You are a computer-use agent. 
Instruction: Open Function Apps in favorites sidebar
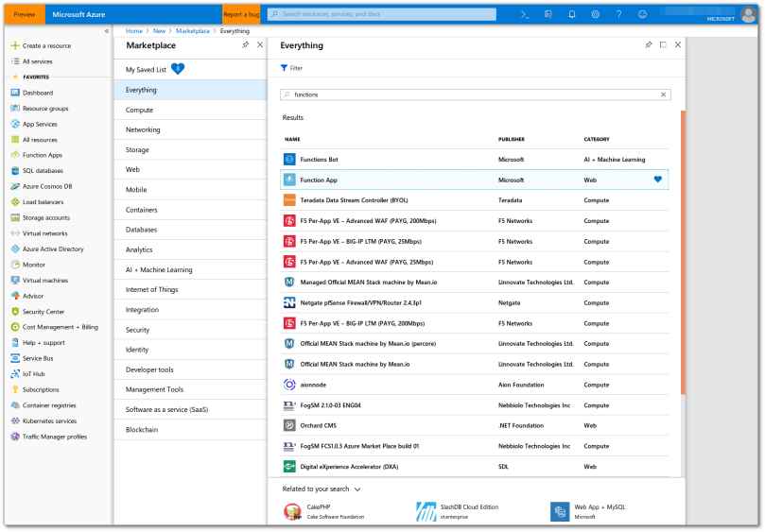42,155
